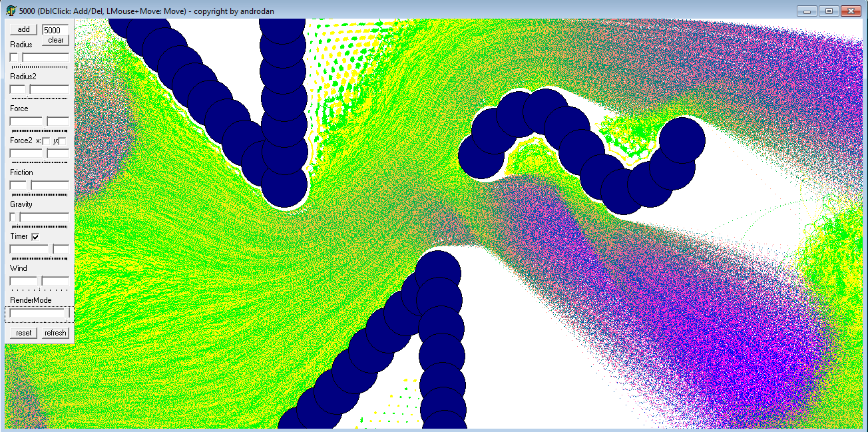The width and height of the screenshot is (868, 432).
Task: Uncheck the Timer checkbox
Action: (35, 237)
